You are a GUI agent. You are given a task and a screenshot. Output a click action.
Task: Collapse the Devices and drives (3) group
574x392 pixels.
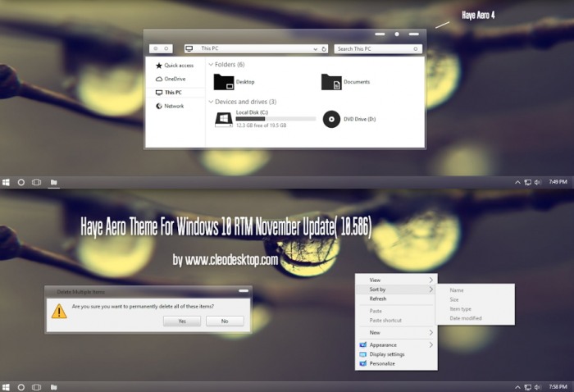tap(211, 102)
